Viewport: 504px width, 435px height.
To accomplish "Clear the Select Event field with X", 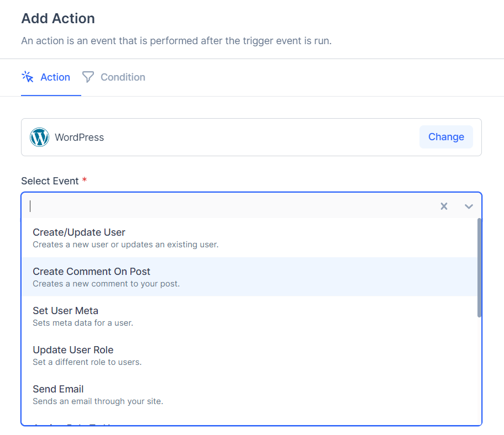I will (x=444, y=206).
